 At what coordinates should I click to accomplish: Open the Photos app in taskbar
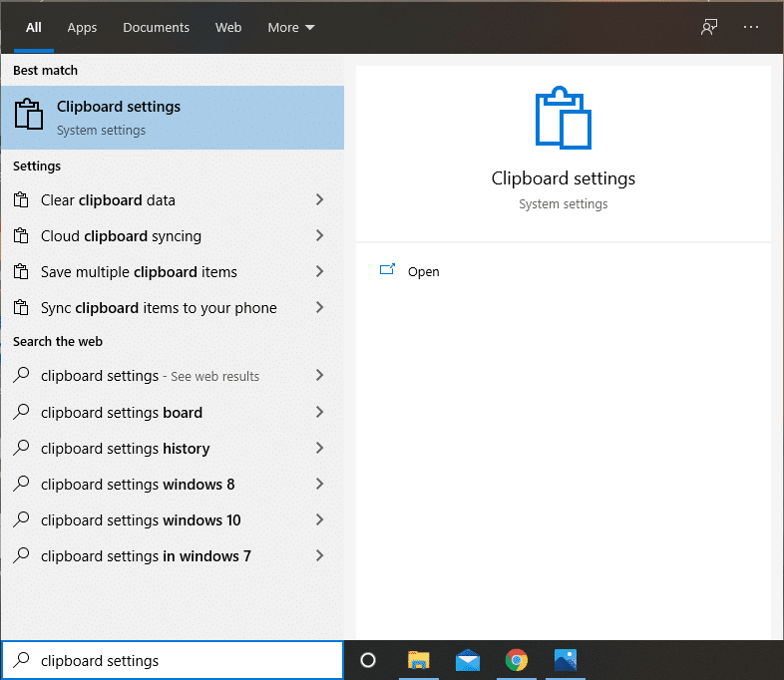(x=566, y=660)
